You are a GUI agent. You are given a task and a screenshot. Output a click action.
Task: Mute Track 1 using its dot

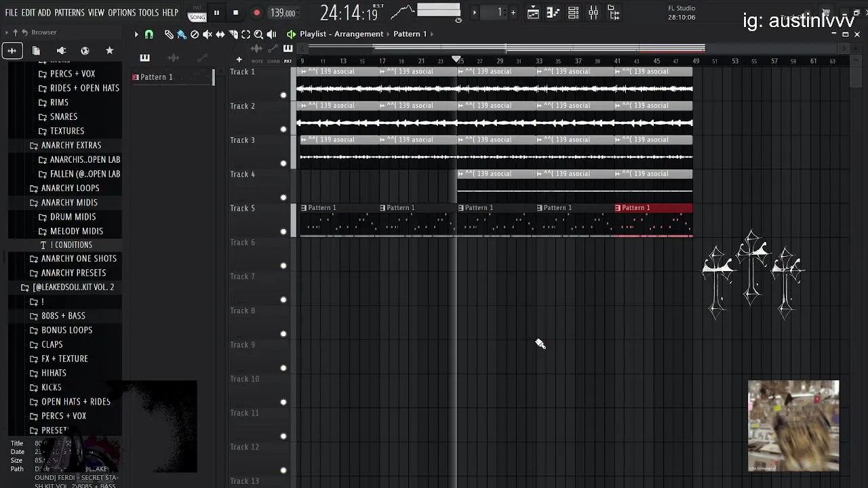point(283,95)
